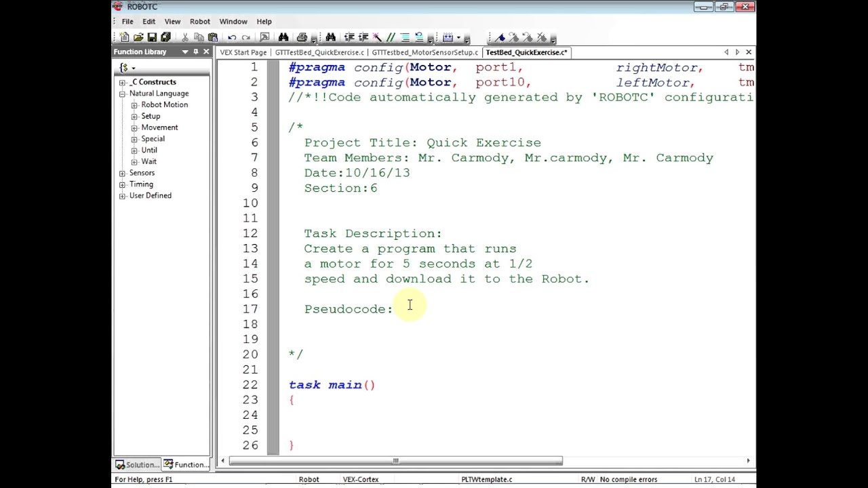The height and width of the screenshot is (488, 868).
Task: Open the Function Library panel options arrow
Action: (x=185, y=52)
